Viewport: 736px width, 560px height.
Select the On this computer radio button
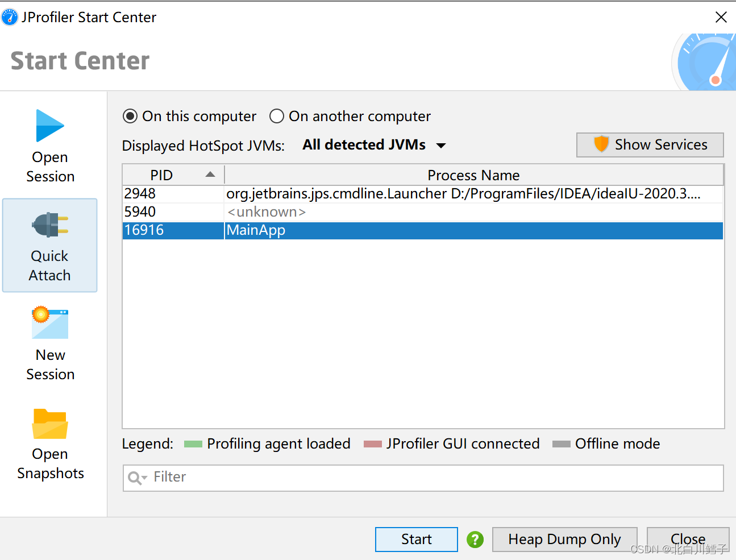(130, 117)
